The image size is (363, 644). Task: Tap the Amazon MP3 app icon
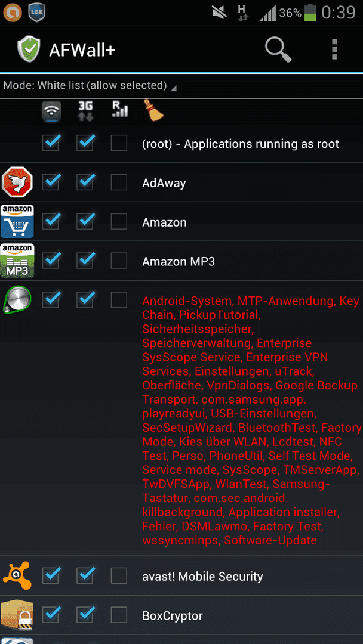pyautogui.click(x=17, y=261)
